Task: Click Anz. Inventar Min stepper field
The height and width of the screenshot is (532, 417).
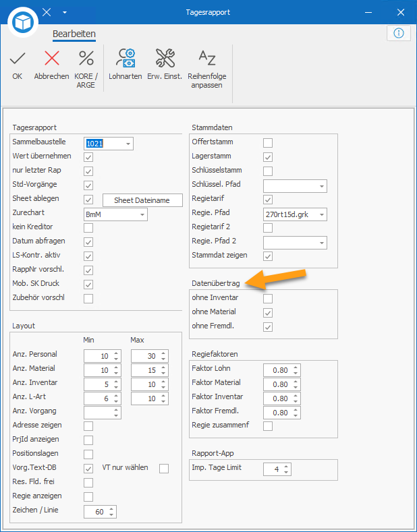Action: (102, 384)
